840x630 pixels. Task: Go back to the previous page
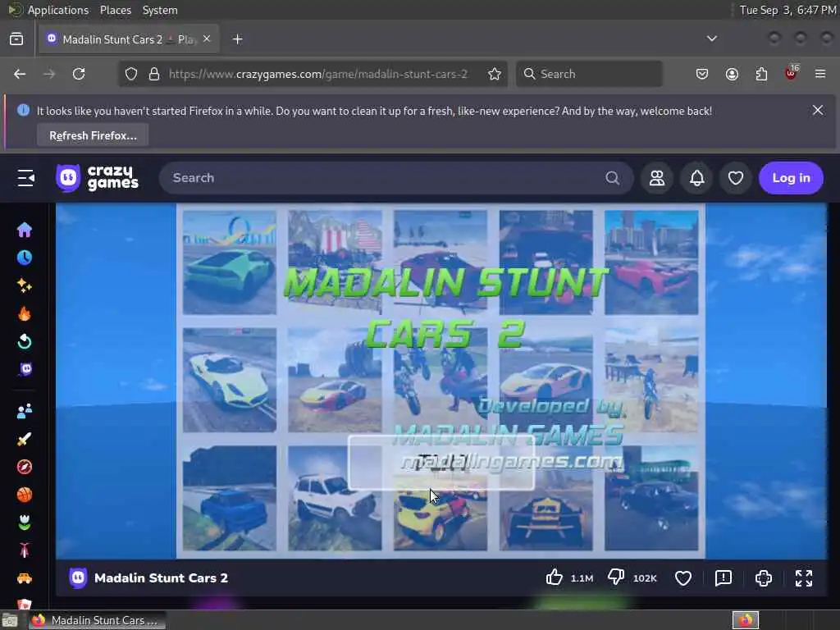click(20, 74)
